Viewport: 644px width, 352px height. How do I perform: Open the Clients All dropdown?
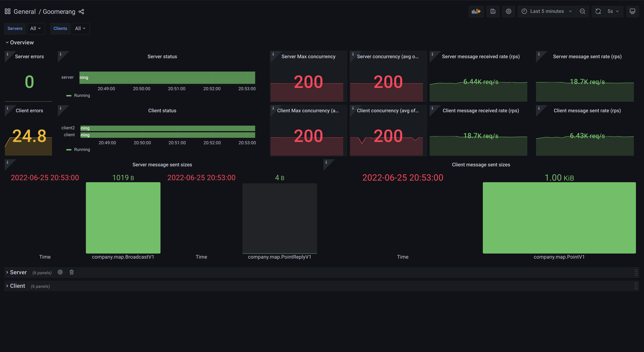tap(80, 29)
